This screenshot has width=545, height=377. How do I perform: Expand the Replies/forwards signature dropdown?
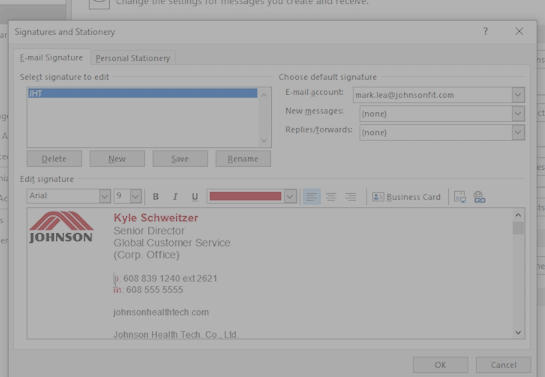518,132
